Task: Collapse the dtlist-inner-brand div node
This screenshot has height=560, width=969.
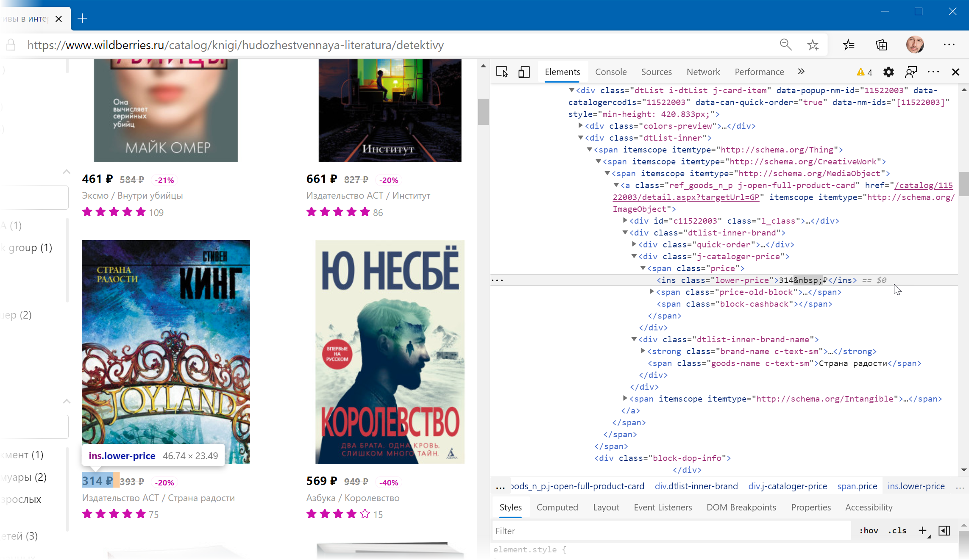Action: 625,233
